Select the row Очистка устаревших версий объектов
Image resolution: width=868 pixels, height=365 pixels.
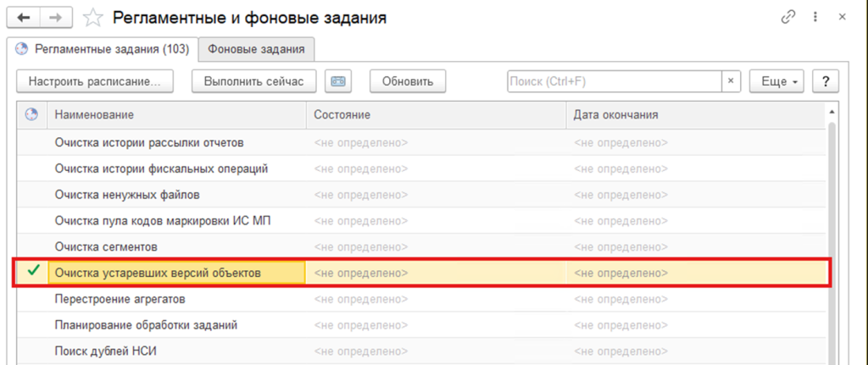coord(422,273)
